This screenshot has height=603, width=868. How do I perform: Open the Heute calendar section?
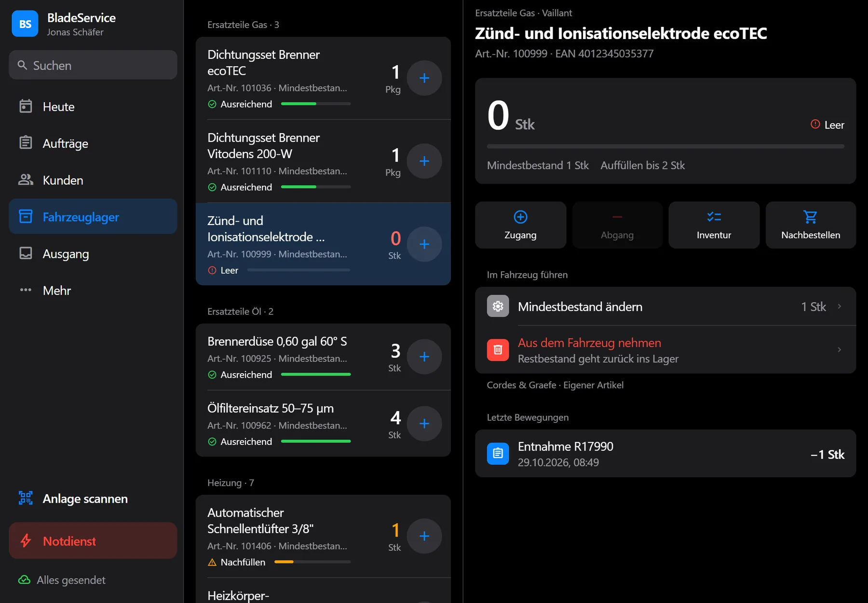(x=93, y=107)
